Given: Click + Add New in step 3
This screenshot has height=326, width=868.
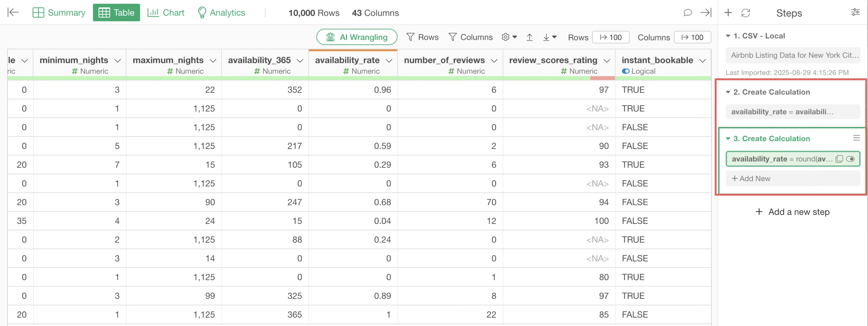Looking at the screenshot, I should (x=793, y=179).
